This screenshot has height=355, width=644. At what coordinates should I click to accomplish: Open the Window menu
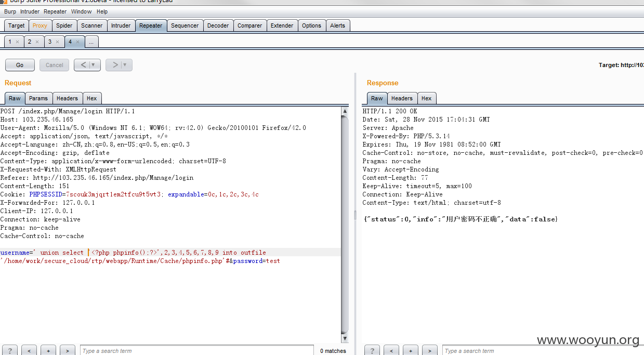tap(82, 11)
